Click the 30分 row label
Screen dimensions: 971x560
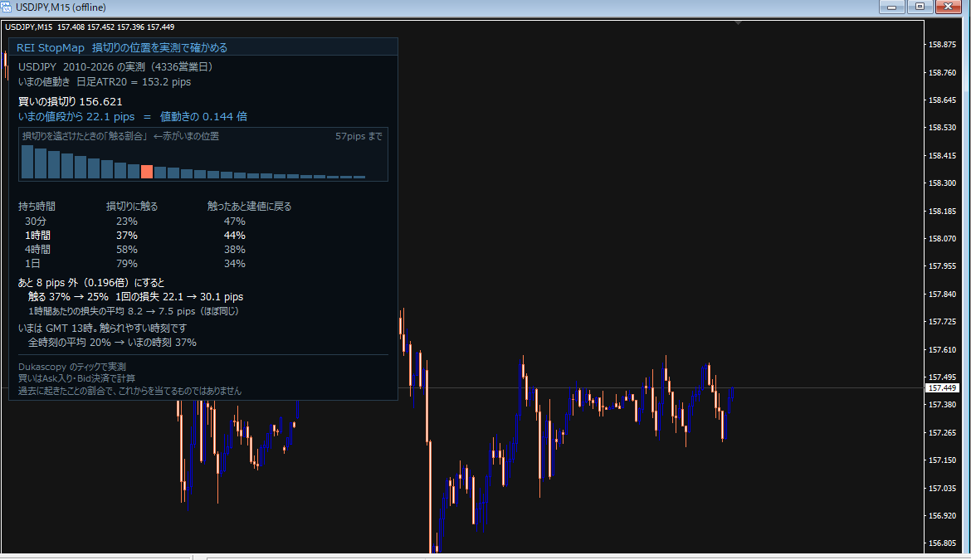(x=36, y=222)
